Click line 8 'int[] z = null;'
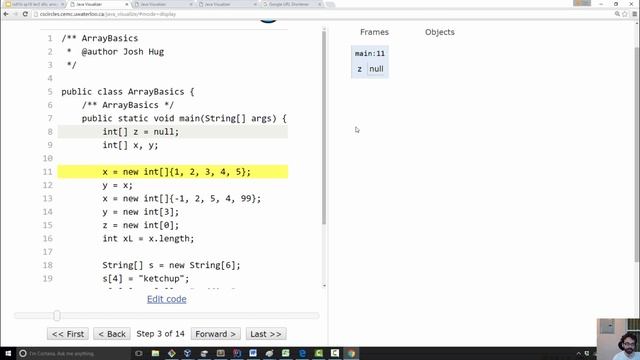 point(140,132)
